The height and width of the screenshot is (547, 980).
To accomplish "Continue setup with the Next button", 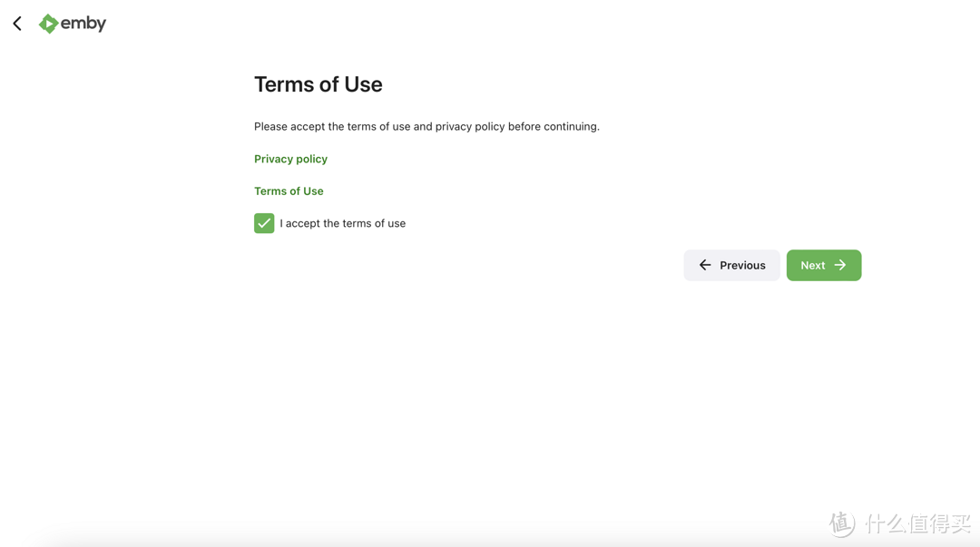I will click(x=823, y=265).
